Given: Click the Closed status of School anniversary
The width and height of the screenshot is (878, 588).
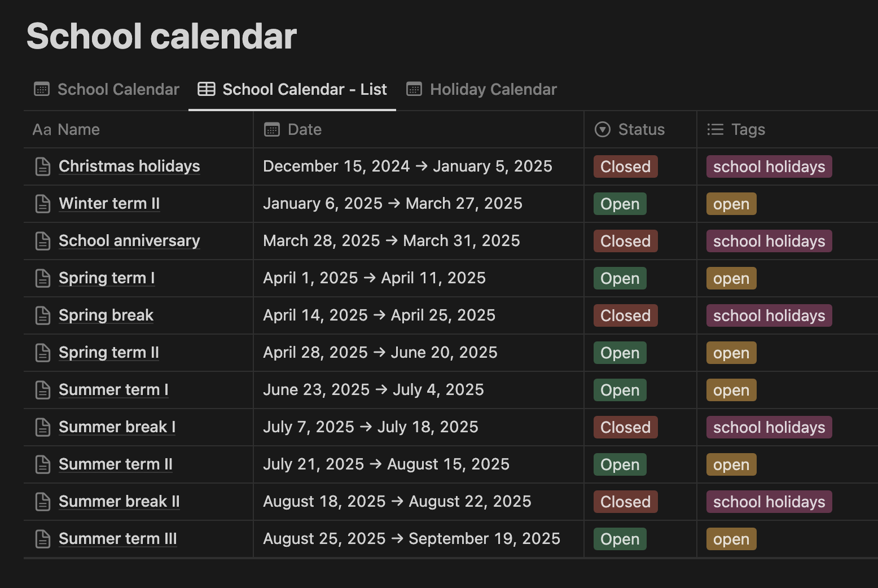Looking at the screenshot, I should pos(625,241).
